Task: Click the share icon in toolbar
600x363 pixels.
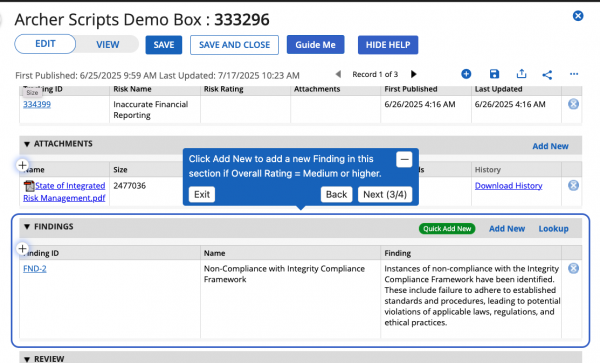Action: (547, 75)
